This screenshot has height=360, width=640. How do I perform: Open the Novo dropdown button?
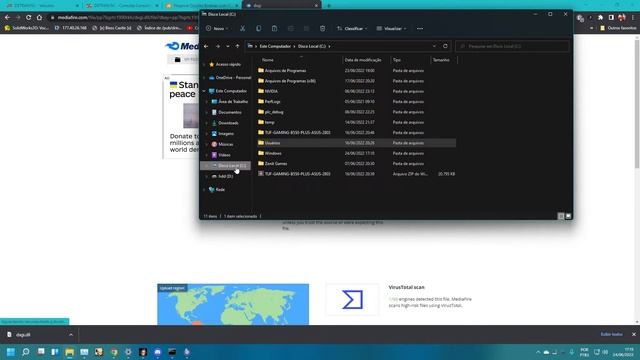point(217,29)
